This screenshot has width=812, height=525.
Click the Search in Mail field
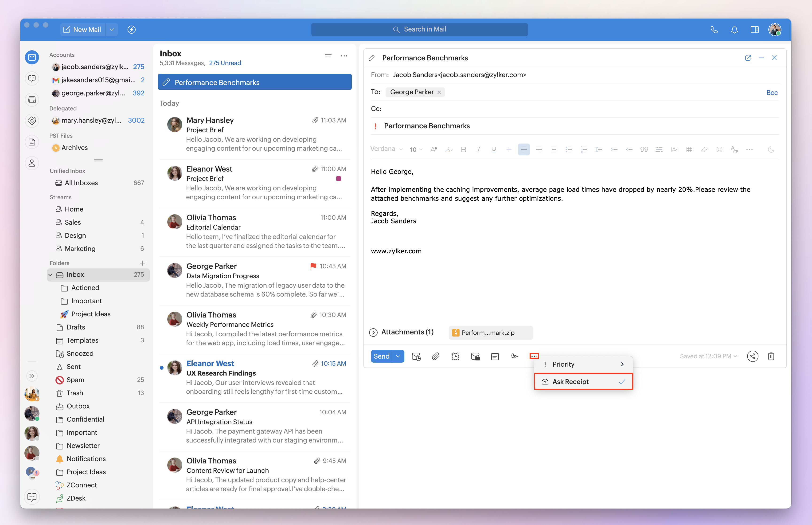point(419,30)
